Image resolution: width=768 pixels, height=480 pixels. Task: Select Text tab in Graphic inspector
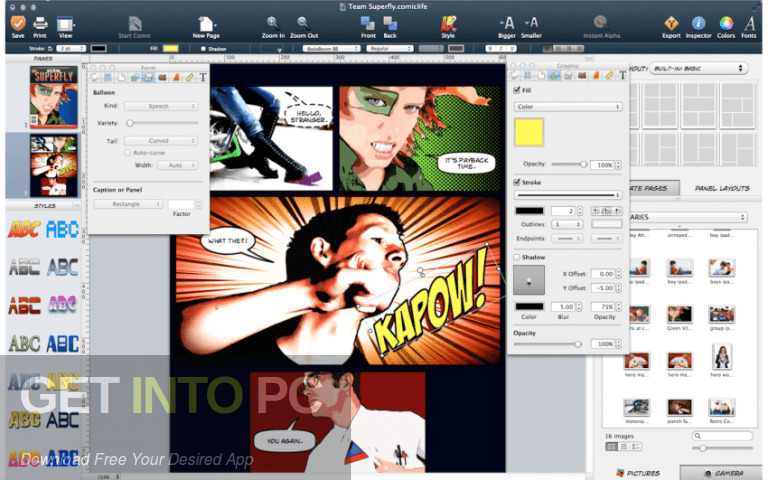(x=623, y=75)
